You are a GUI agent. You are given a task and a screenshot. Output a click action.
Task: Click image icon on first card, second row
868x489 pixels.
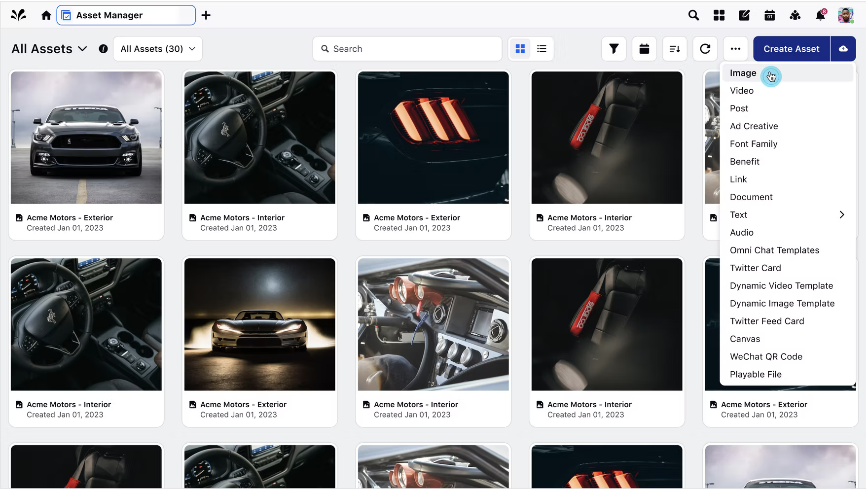coord(19,405)
